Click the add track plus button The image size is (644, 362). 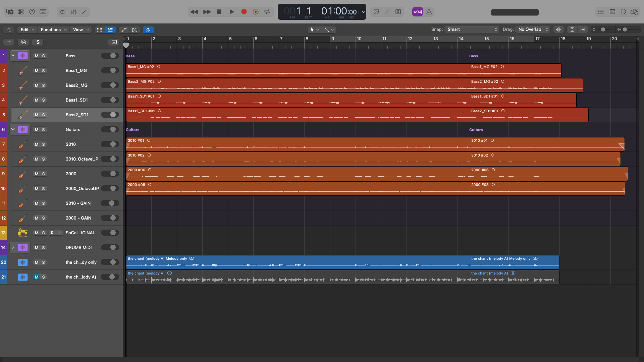pos(9,42)
